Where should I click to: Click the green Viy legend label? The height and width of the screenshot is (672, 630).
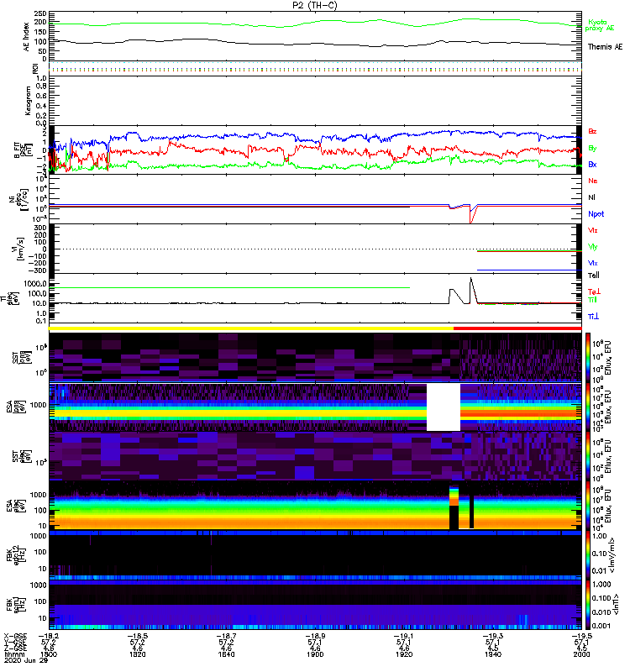[592, 247]
